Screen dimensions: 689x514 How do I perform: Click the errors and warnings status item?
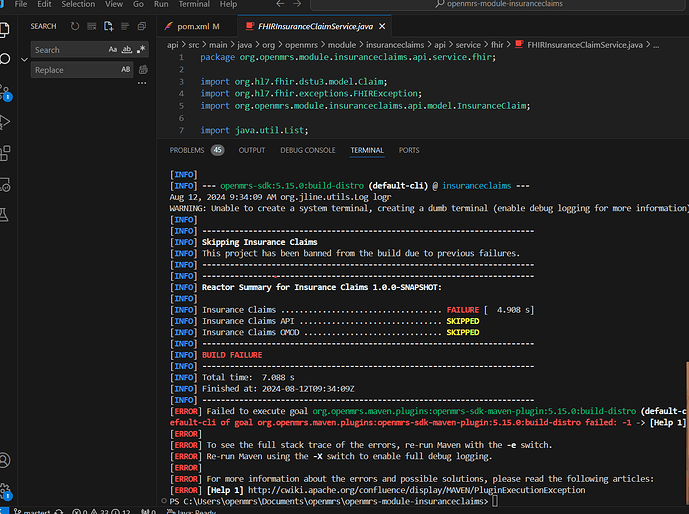tap(101, 511)
